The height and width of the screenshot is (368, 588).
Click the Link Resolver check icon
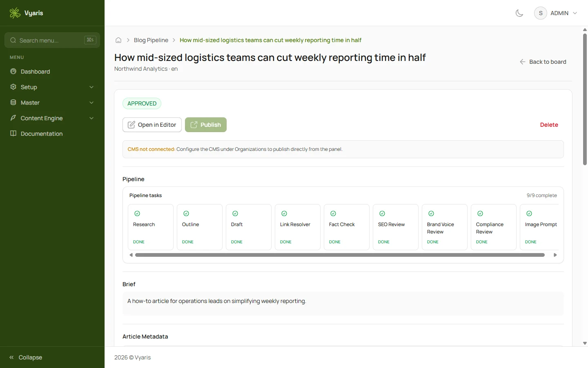click(x=284, y=213)
